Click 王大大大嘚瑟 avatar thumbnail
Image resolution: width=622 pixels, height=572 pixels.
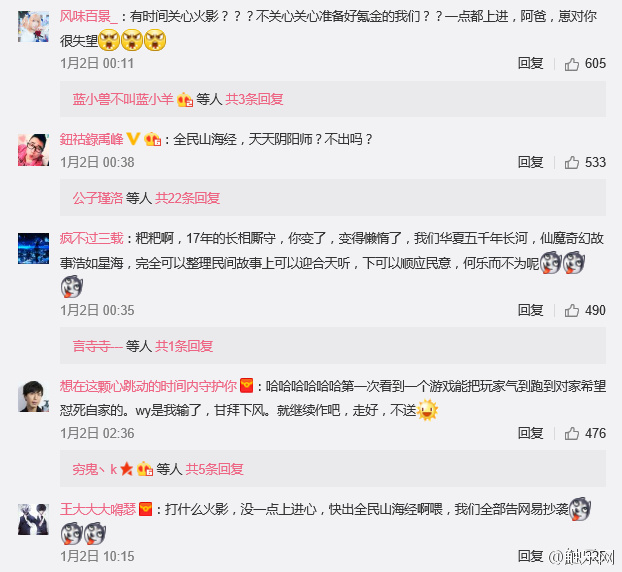33,519
